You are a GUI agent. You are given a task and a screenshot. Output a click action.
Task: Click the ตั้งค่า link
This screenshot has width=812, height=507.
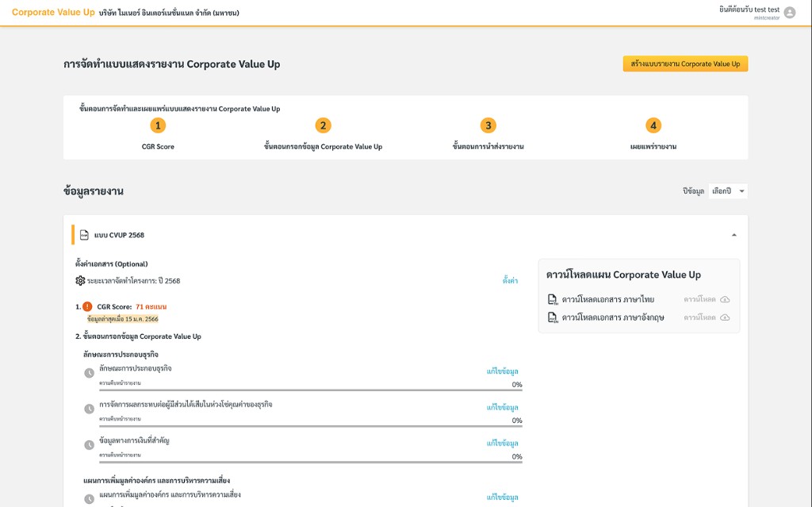pyautogui.click(x=510, y=280)
